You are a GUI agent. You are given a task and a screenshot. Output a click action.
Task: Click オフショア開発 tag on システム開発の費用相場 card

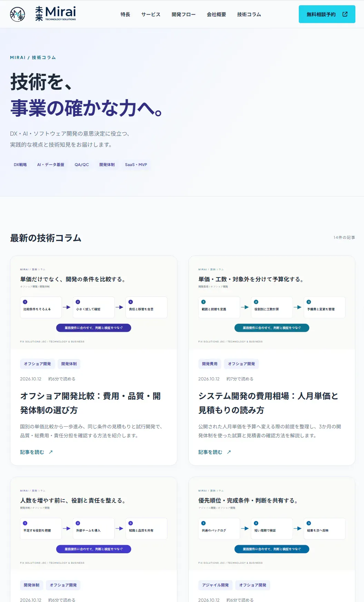pyautogui.click(x=242, y=364)
